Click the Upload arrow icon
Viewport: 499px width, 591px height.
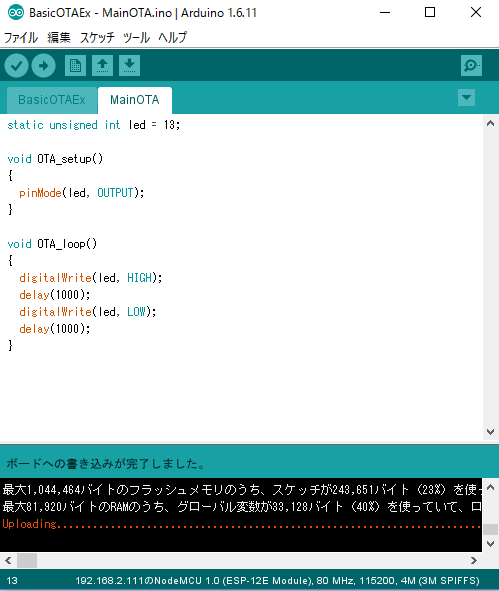click(x=43, y=66)
